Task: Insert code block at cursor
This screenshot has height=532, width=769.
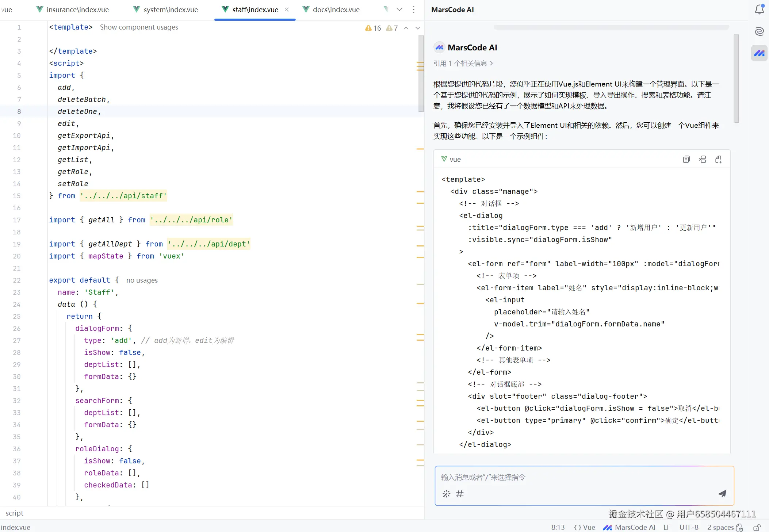Action: point(702,159)
